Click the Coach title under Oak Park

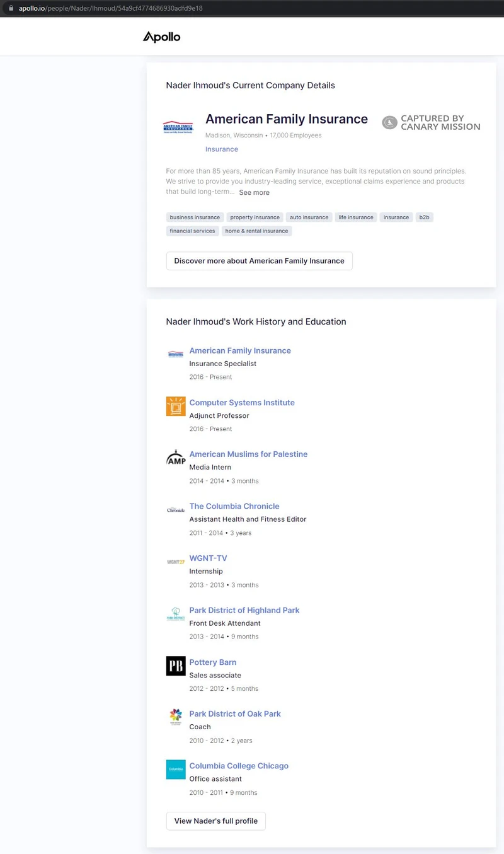click(200, 727)
